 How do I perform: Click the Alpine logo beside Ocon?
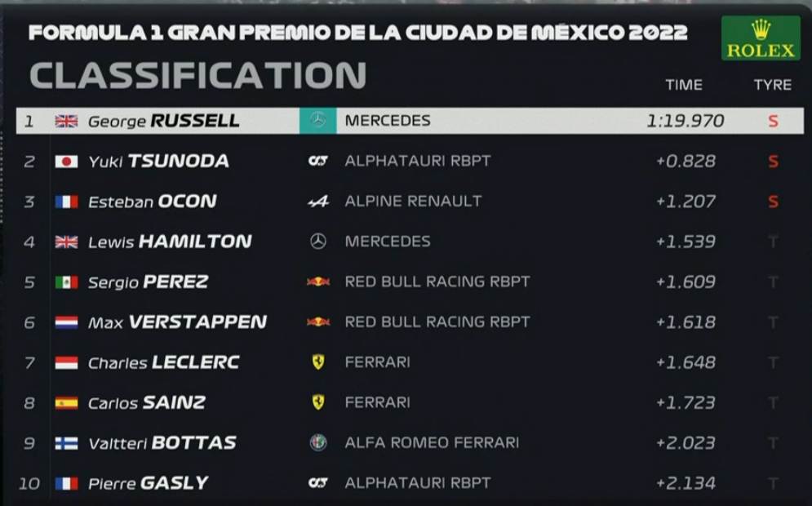point(317,202)
